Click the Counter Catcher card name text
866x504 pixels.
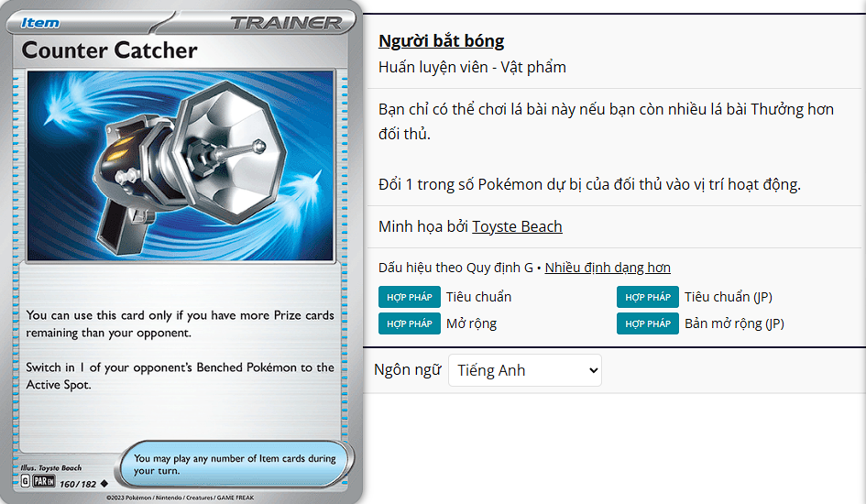tap(110, 50)
